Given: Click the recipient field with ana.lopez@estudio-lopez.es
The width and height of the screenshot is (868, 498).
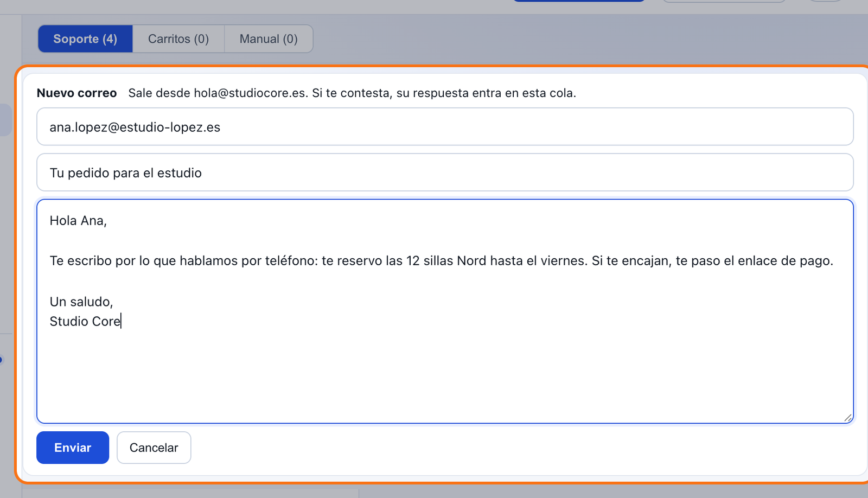Looking at the screenshot, I should pos(445,126).
